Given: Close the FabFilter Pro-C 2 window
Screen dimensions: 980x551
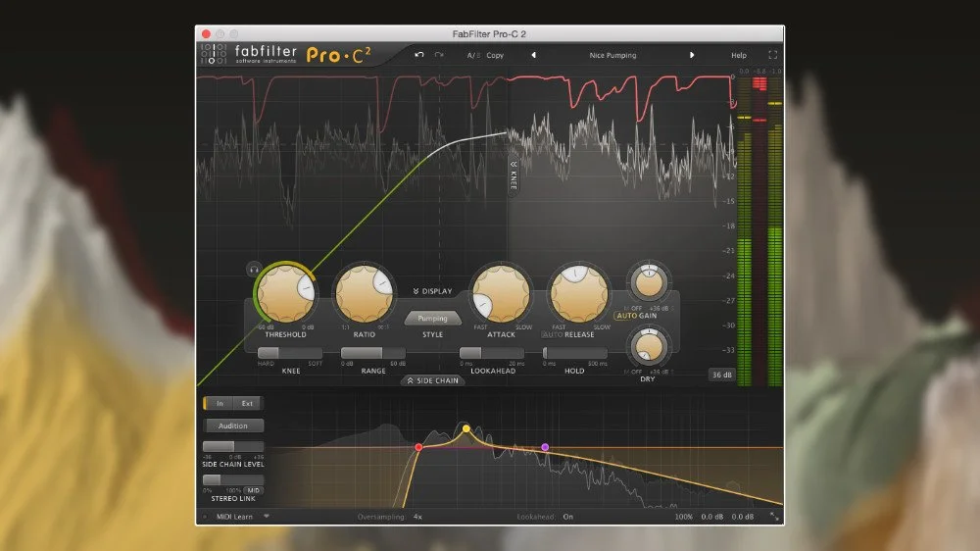Looking at the screenshot, I should point(206,33).
